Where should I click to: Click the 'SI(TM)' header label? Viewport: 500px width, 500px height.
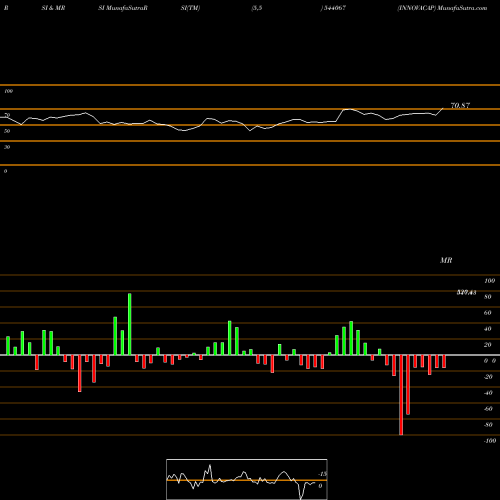click(190, 8)
